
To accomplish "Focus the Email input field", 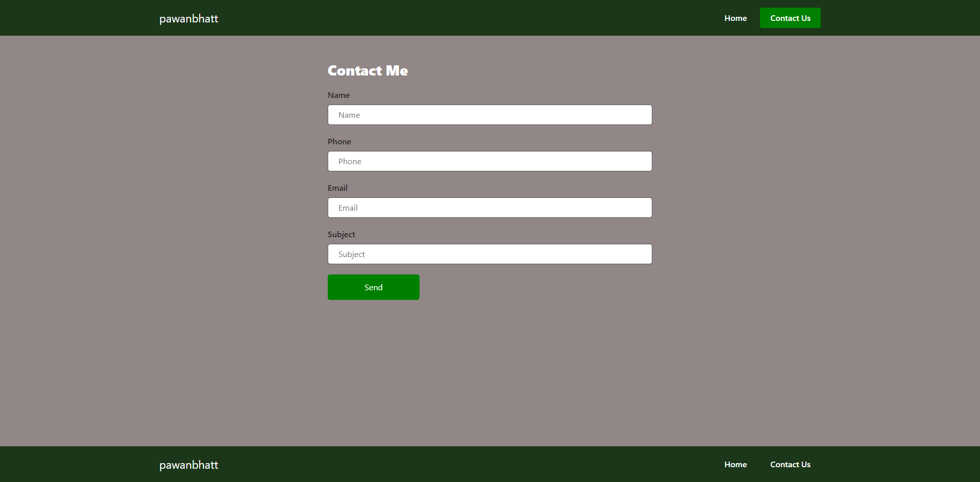I will [490, 208].
